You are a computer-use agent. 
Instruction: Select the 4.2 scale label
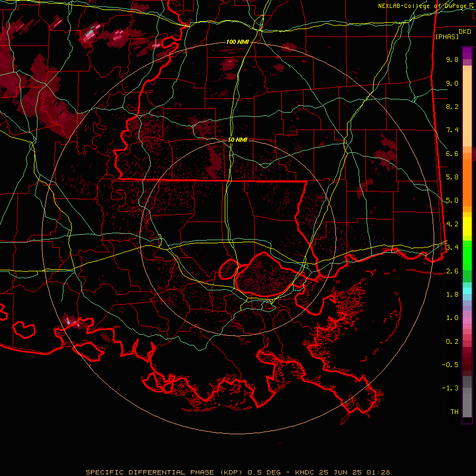(x=452, y=224)
